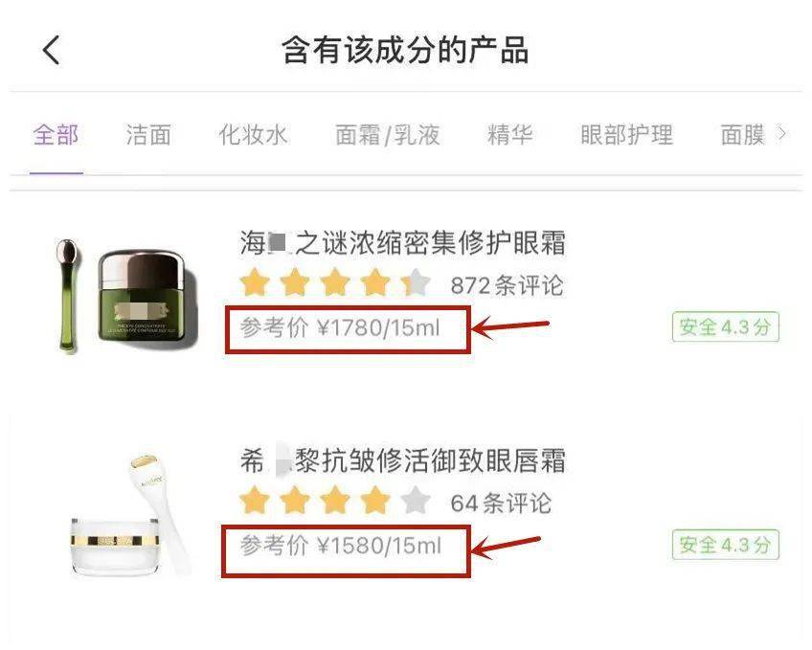
Task: Select the 全部 tab
Action: pos(56,135)
